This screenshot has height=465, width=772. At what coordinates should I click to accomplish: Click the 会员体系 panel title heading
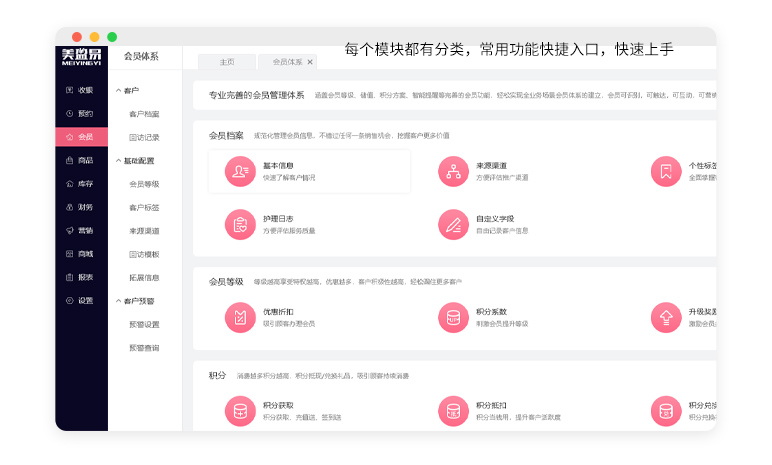[141, 56]
